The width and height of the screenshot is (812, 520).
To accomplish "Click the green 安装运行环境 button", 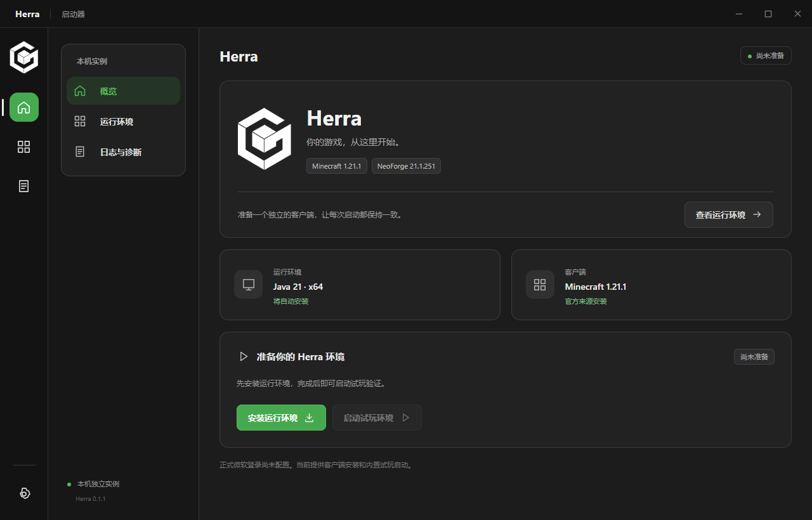I will pyautogui.click(x=281, y=417).
